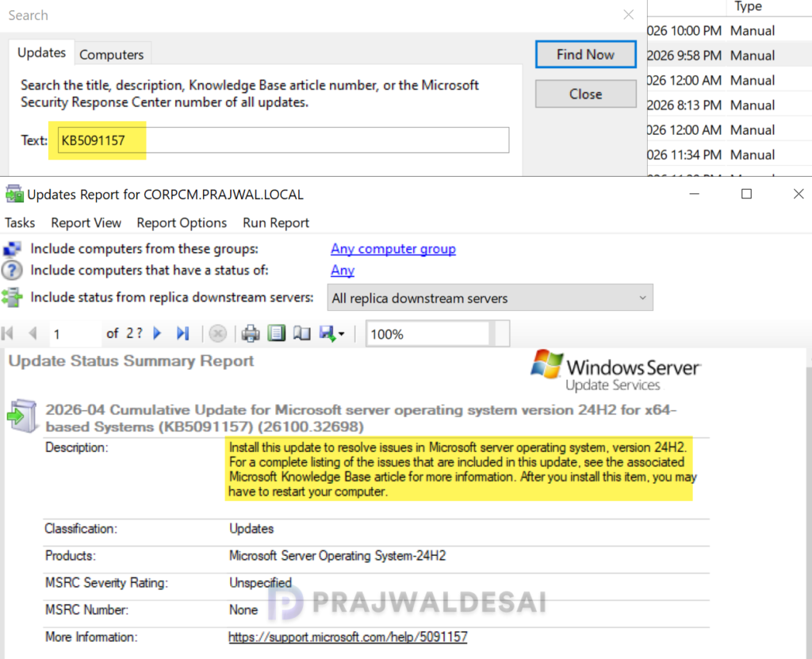Click Classification value Updates

pos(251,528)
